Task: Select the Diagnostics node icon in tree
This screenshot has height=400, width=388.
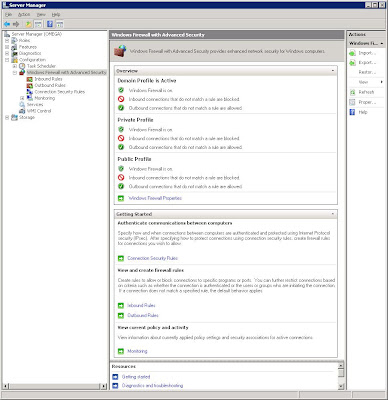Action: 14,53
